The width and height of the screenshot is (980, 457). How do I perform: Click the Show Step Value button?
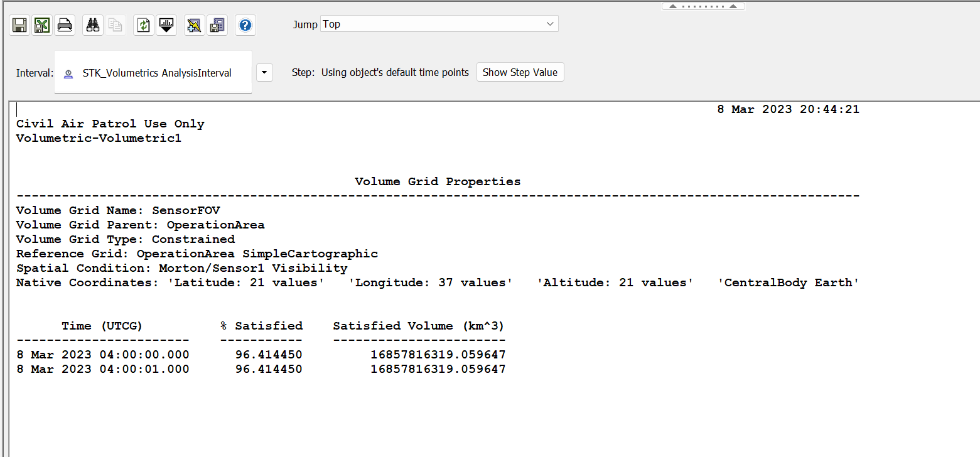point(520,72)
